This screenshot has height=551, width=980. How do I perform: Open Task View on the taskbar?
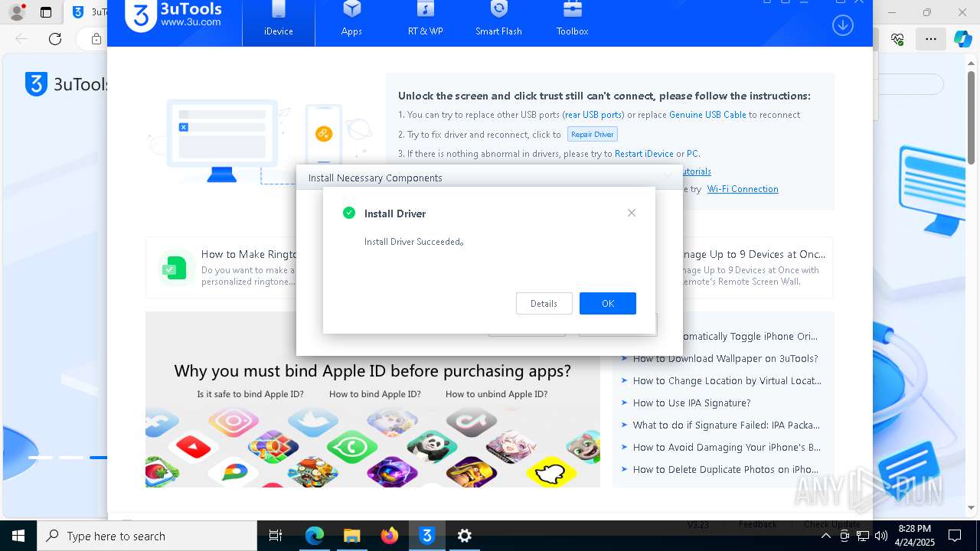tap(276, 536)
